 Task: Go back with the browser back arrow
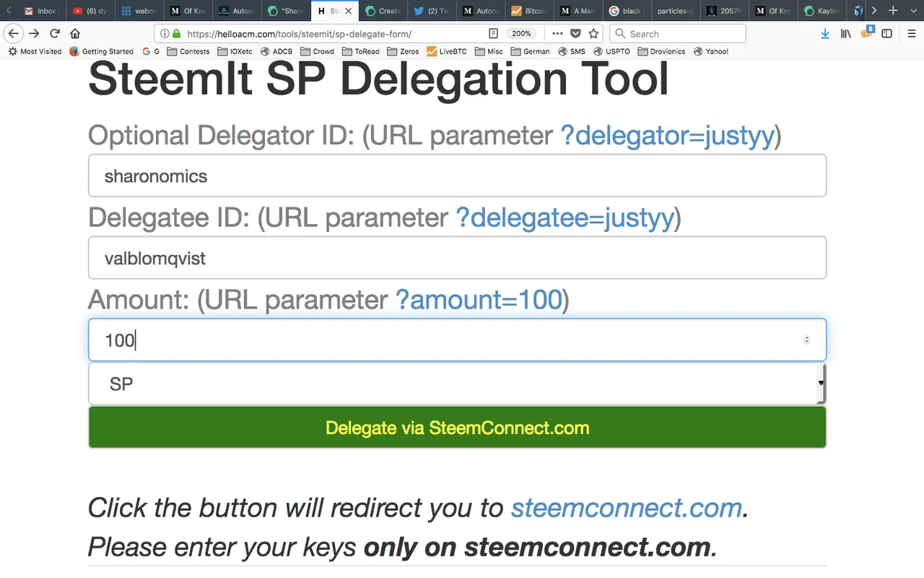pyautogui.click(x=13, y=33)
